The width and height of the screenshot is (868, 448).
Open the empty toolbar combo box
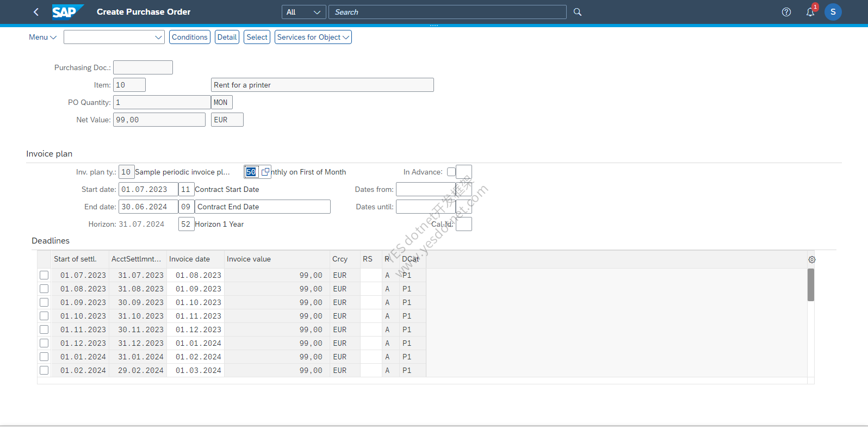(114, 37)
